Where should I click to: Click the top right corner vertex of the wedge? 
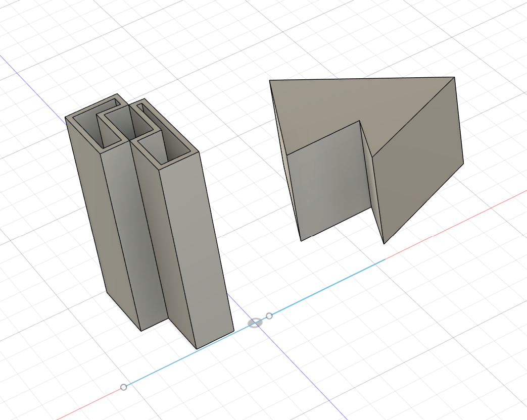point(454,78)
